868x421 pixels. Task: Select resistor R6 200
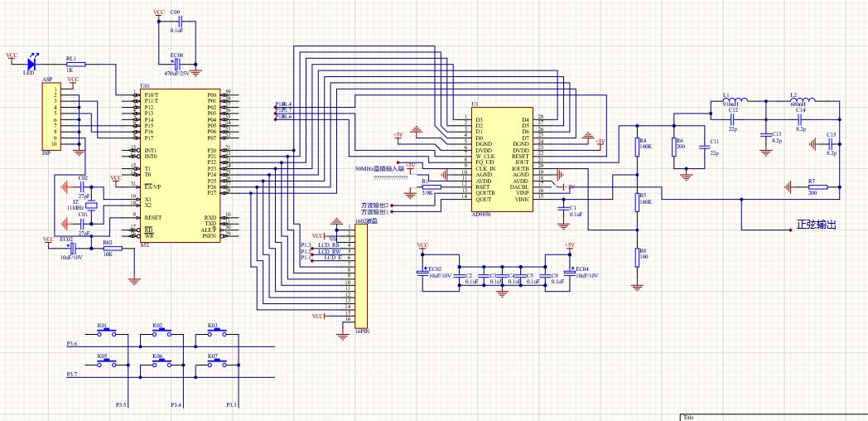click(673, 148)
